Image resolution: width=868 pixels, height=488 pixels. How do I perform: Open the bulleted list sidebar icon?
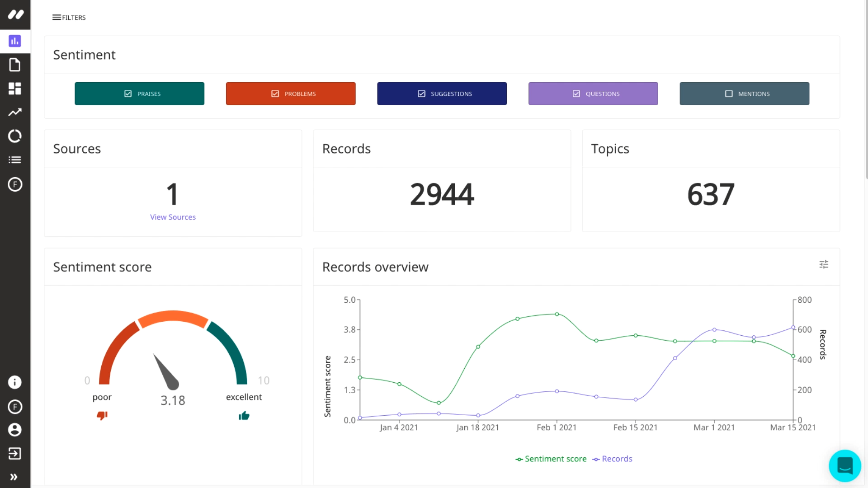15,160
